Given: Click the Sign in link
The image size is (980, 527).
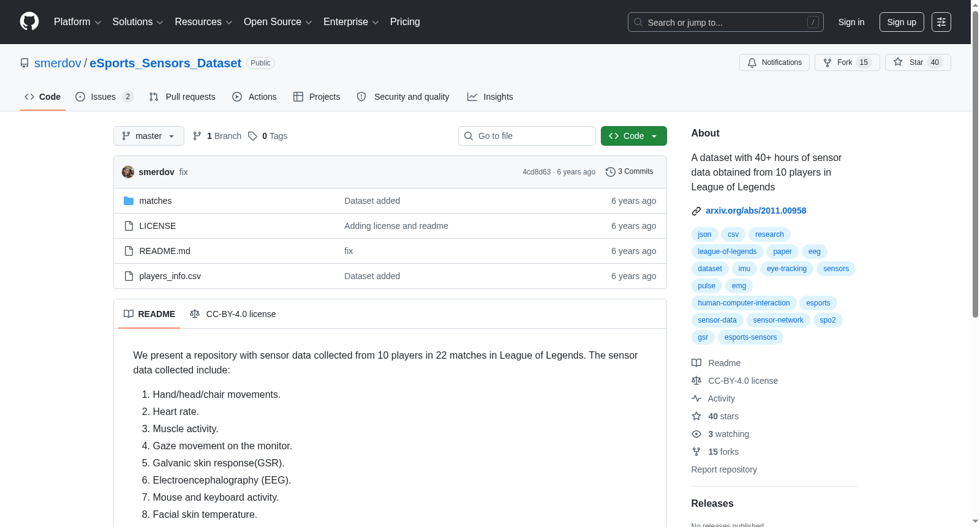Looking at the screenshot, I should 851,22.
